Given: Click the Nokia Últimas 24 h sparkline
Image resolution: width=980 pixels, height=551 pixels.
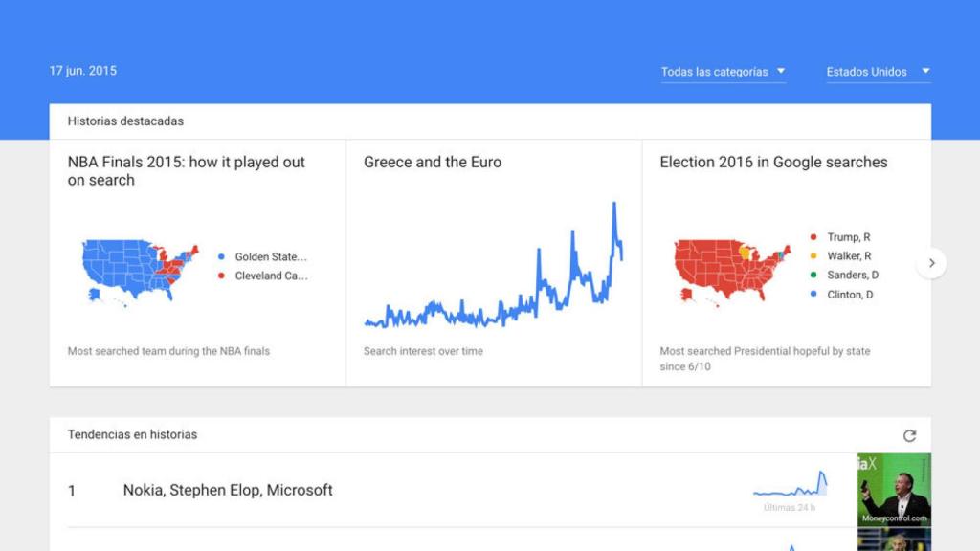Looking at the screenshot, I should tap(790, 488).
